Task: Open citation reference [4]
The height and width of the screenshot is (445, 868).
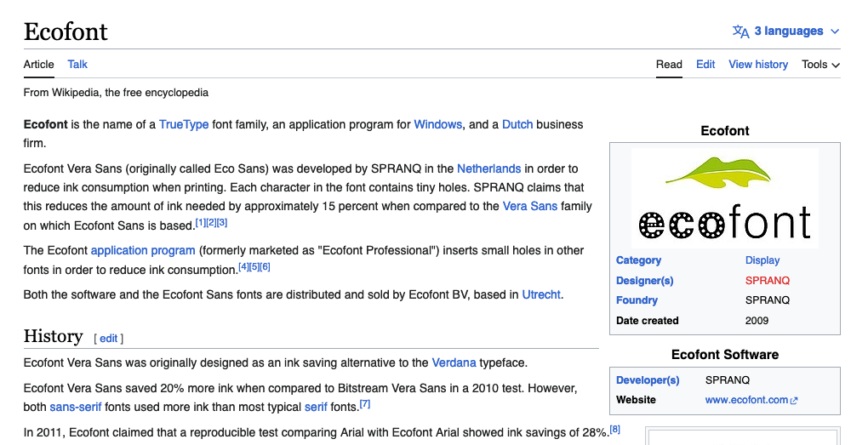Action: pos(243,267)
